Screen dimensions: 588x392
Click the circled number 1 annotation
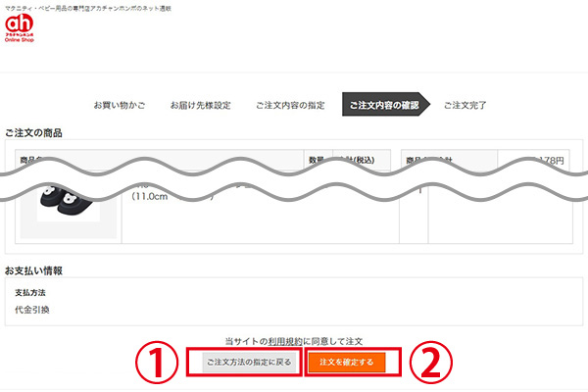pyautogui.click(x=157, y=362)
